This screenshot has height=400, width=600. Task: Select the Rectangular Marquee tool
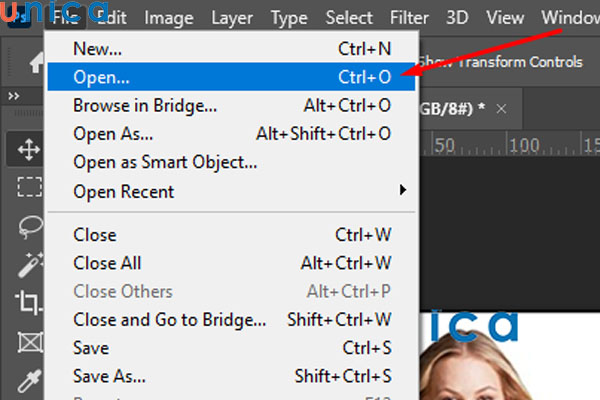click(28, 187)
